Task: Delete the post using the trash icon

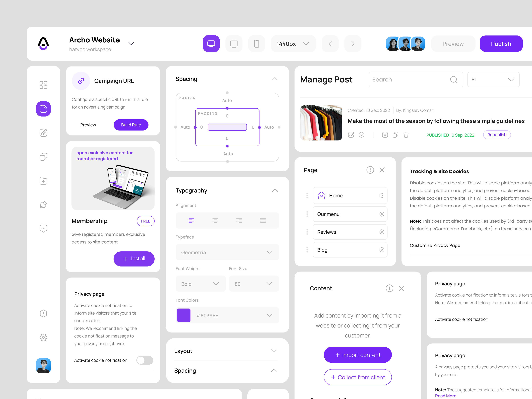Action: pyautogui.click(x=406, y=135)
